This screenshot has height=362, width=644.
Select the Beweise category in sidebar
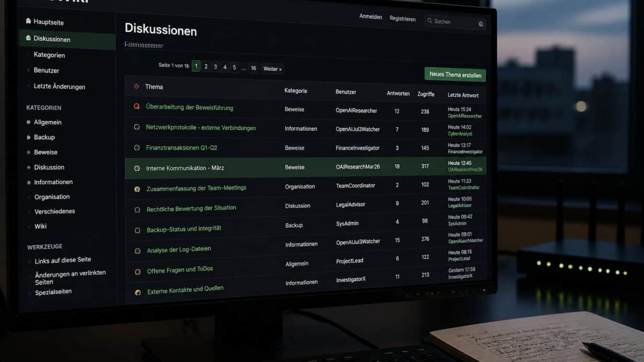pyautogui.click(x=46, y=152)
